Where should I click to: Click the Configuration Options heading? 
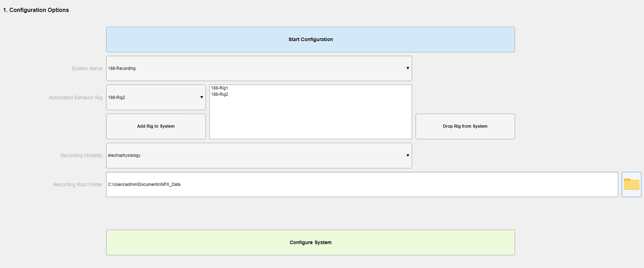[36, 10]
